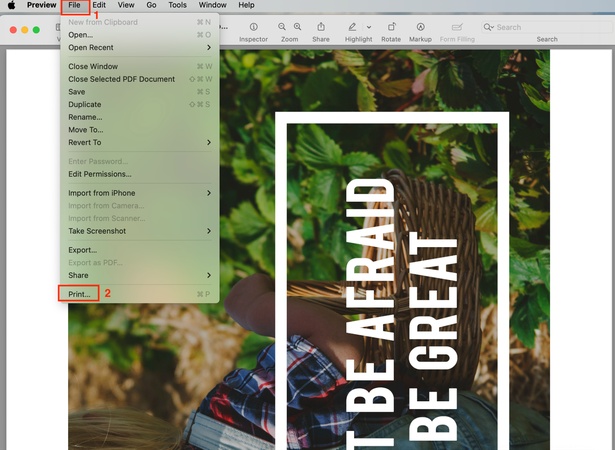This screenshot has width=615, height=450.
Task: Click the Markup toolbar icon
Action: tap(420, 27)
